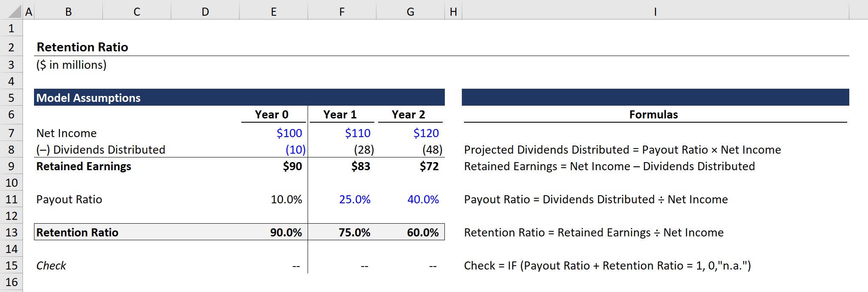Select row 13 header
This screenshot has height=292, width=868.
point(11,232)
